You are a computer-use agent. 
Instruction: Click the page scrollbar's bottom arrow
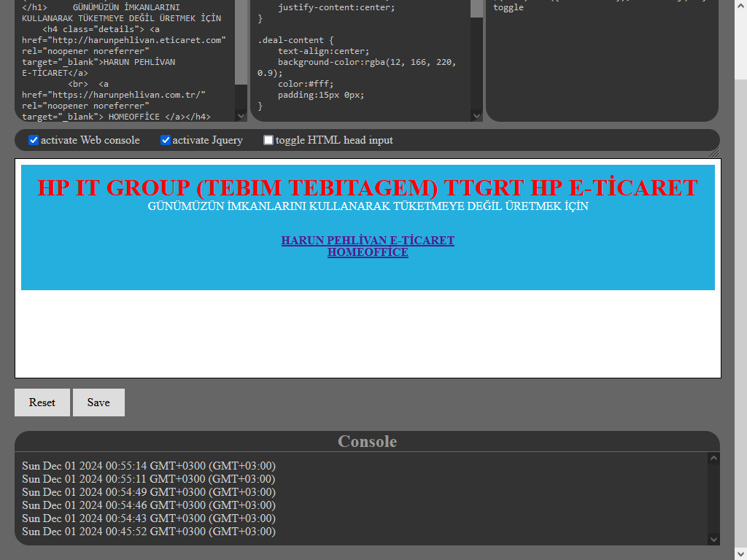coord(740,553)
